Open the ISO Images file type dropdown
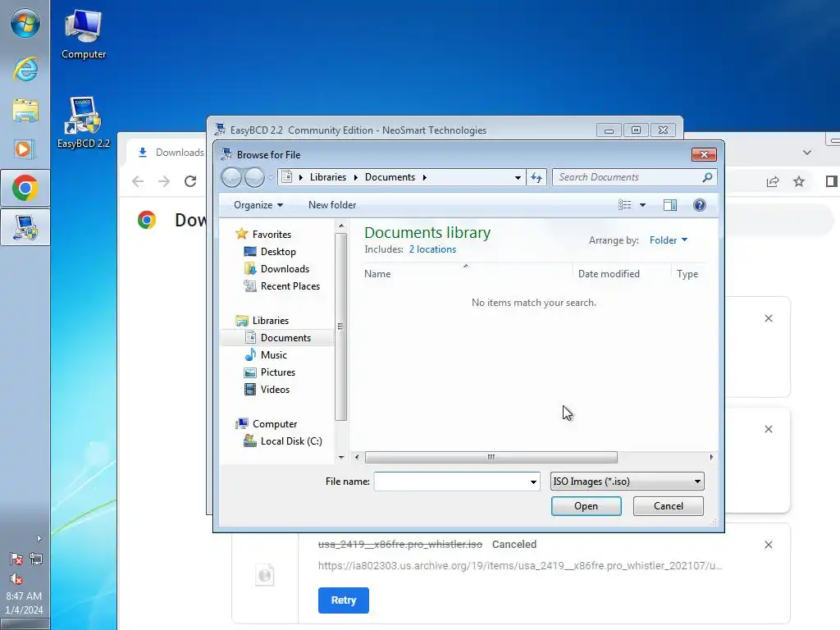Screen dimensions: 840x630 627,482
